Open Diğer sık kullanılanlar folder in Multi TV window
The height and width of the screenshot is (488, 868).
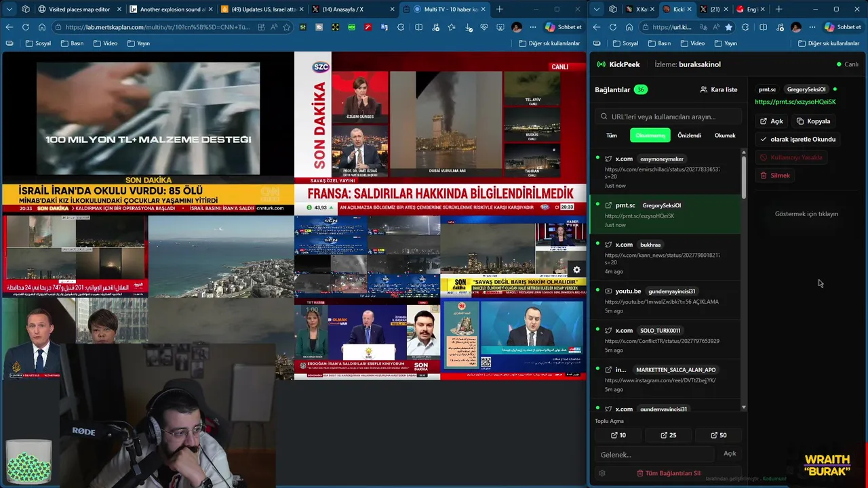pyautogui.click(x=549, y=43)
